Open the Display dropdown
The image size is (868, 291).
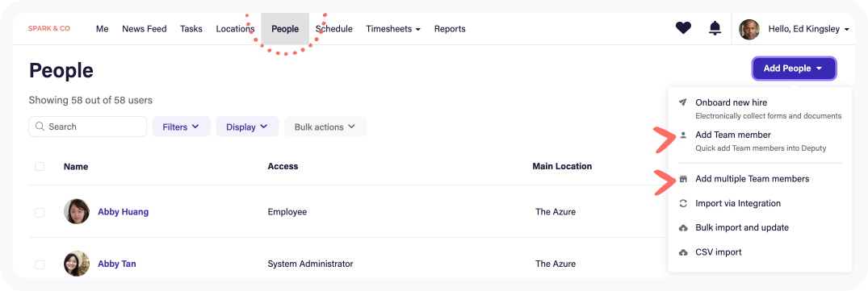pyautogui.click(x=247, y=127)
